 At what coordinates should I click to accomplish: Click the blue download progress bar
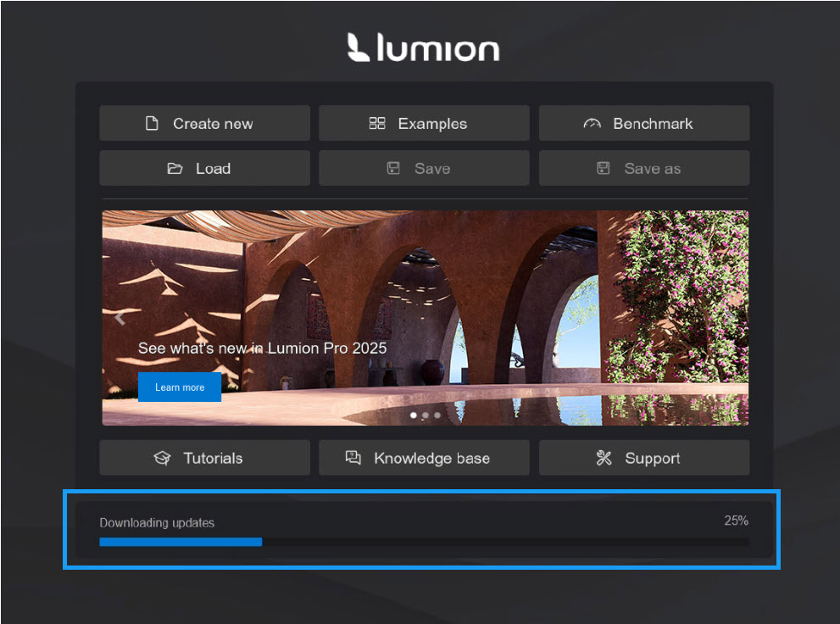[x=181, y=542]
